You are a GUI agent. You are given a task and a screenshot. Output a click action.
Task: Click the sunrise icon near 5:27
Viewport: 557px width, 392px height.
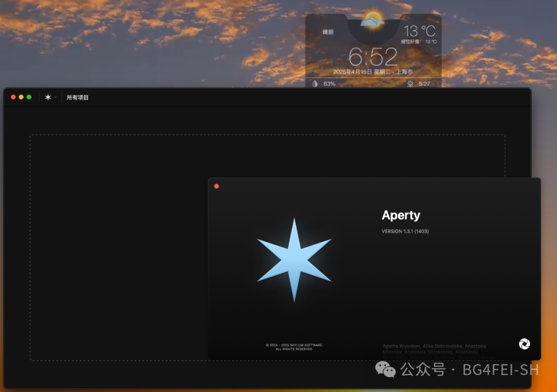tap(410, 84)
